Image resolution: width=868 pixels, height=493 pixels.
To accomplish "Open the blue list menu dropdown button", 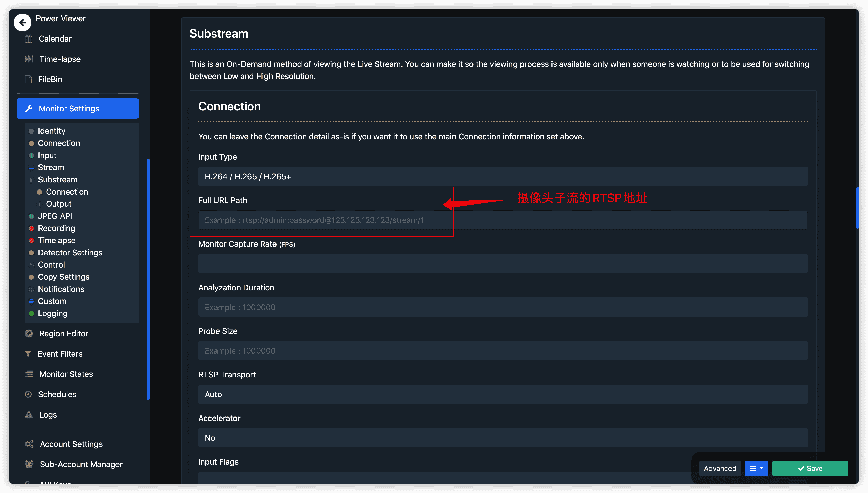I will tap(756, 468).
